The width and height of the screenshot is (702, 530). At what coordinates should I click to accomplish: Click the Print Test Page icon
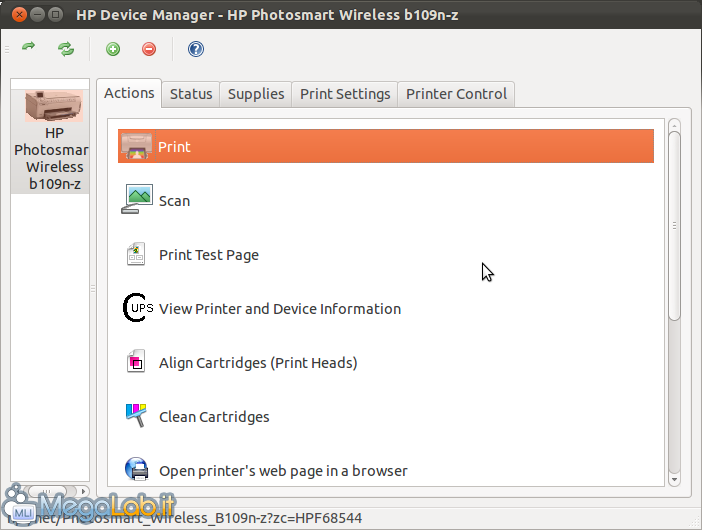click(x=136, y=254)
